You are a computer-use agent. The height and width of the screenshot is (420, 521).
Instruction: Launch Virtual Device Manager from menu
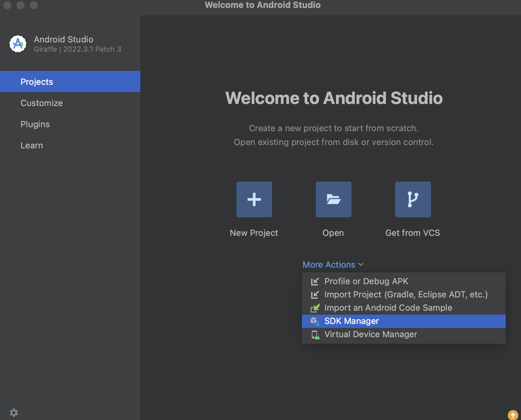point(404,335)
